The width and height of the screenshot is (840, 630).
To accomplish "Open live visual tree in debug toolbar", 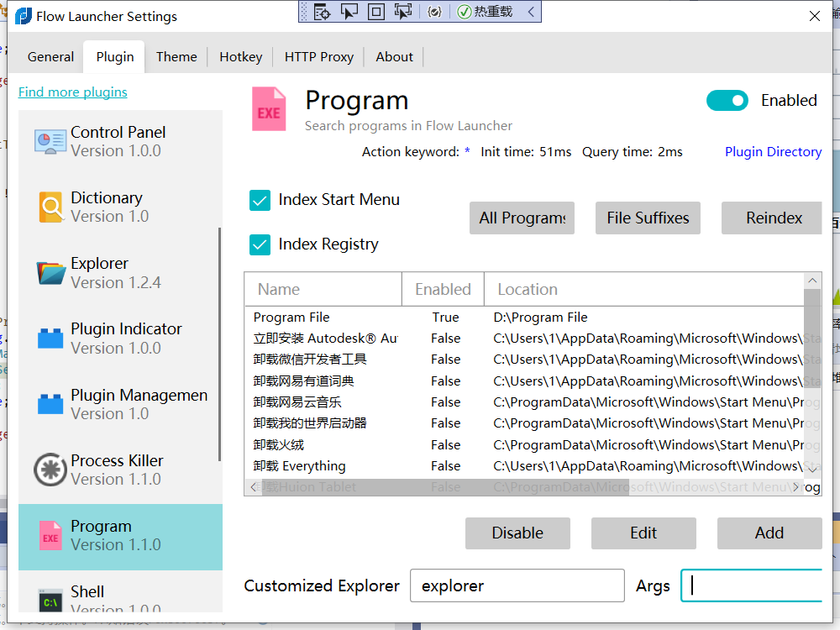I will 322,12.
